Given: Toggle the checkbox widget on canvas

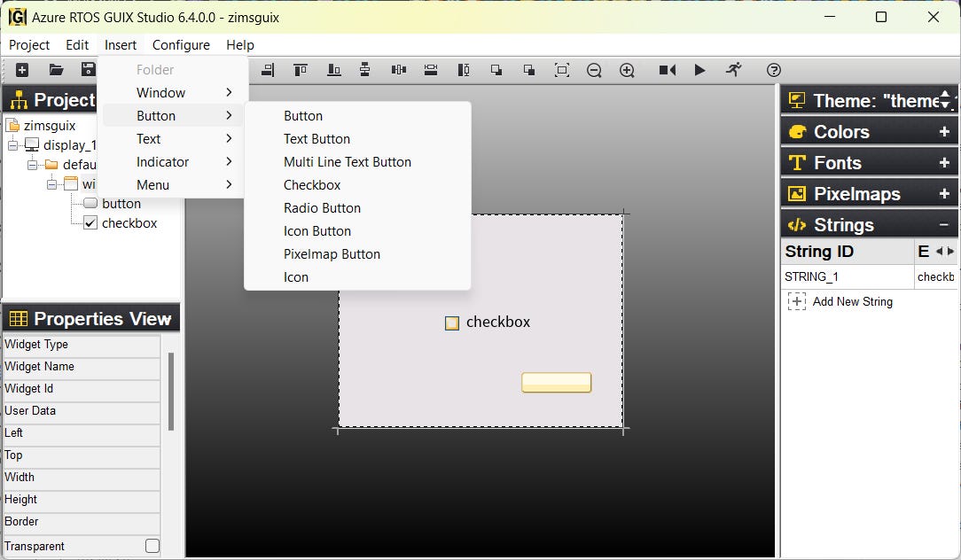Looking at the screenshot, I should tap(452, 323).
